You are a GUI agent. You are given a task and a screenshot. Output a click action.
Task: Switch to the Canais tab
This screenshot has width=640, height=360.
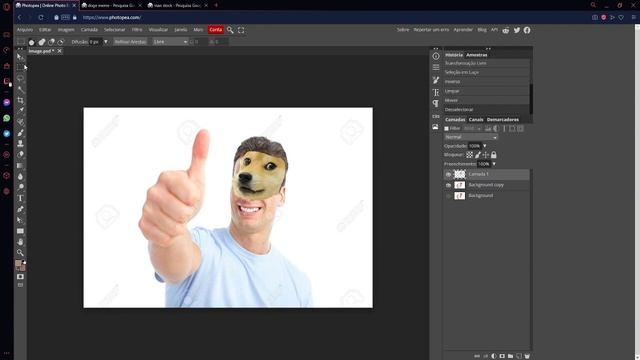pos(476,120)
